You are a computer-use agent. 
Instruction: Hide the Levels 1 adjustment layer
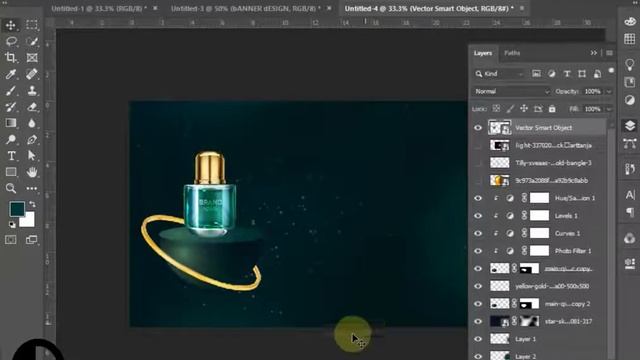[x=478, y=216]
